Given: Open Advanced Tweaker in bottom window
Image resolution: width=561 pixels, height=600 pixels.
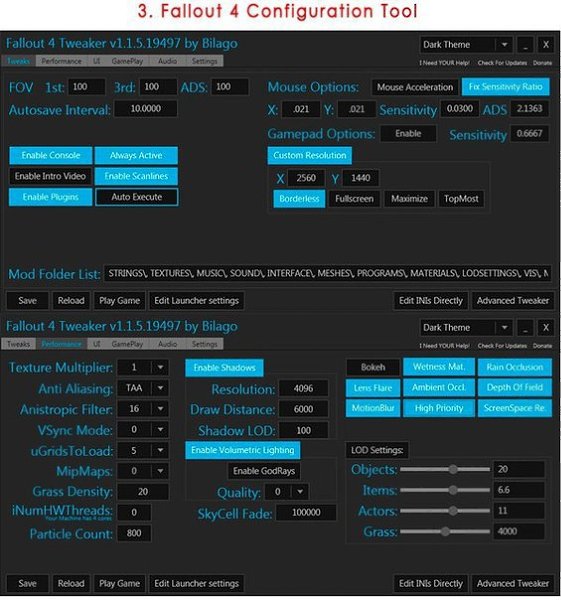Looking at the screenshot, I should (x=513, y=584).
